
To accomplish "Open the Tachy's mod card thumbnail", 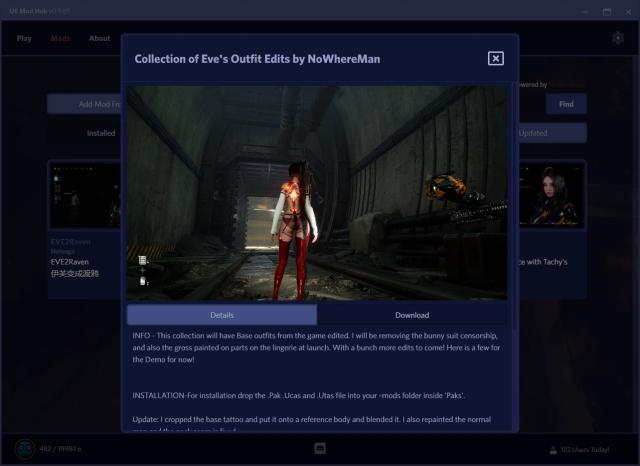I will (x=552, y=195).
